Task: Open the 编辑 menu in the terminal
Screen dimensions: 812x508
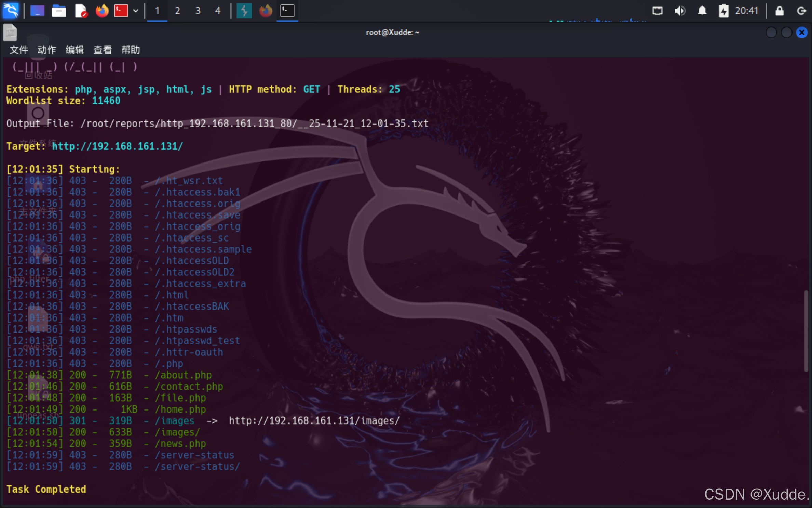Action: pyautogui.click(x=75, y=50)
